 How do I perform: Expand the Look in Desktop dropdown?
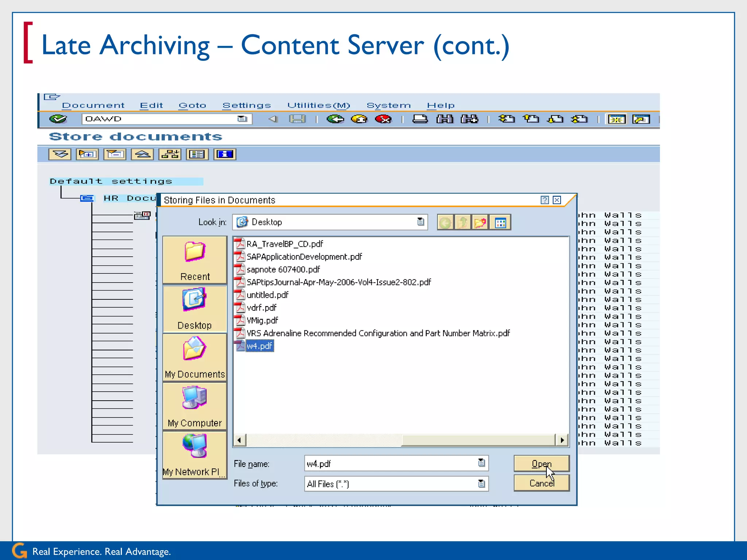coord(421,222)
